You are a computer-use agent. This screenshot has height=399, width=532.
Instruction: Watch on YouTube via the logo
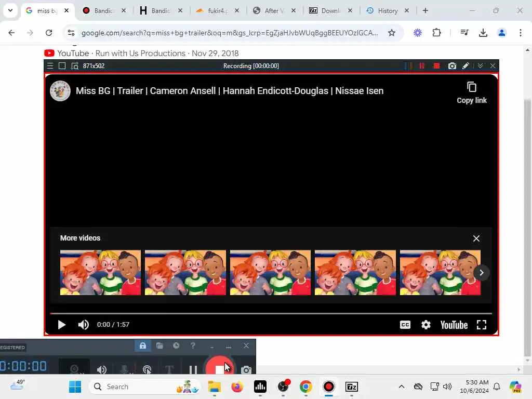[454, 325]
